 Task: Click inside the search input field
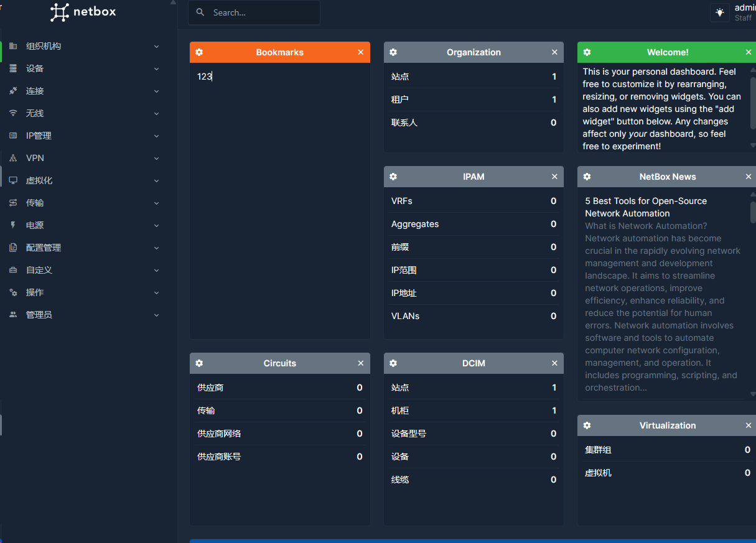coord(261,12)
